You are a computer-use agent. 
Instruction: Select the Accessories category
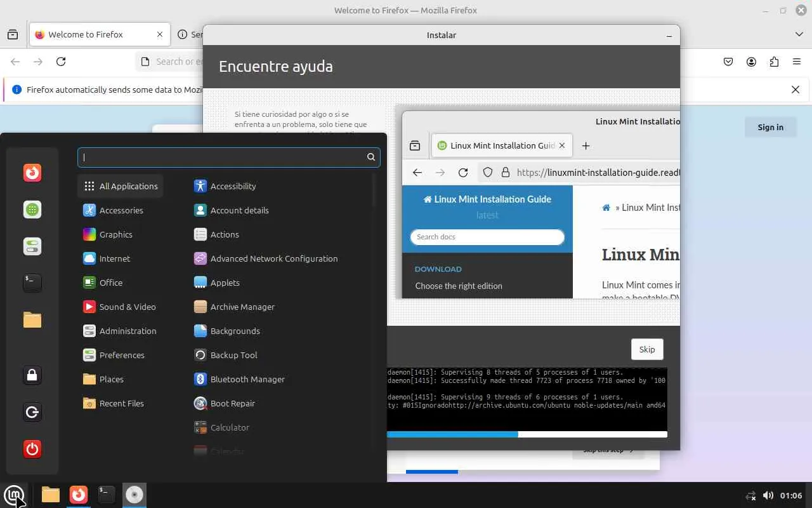tap(121, 210)
